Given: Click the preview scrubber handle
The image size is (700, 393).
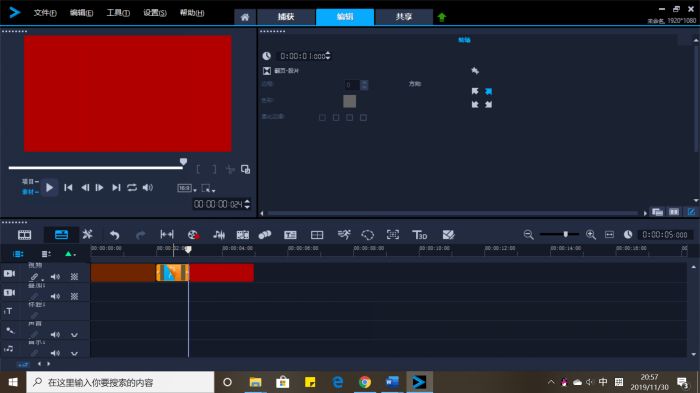Looking at the screenshot, I should coord(183,162).
